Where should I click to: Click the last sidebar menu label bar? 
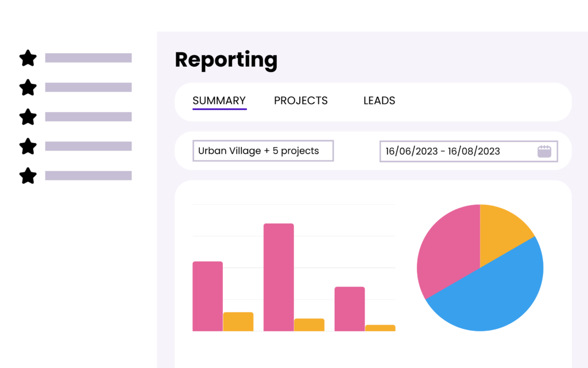(88, 175)
